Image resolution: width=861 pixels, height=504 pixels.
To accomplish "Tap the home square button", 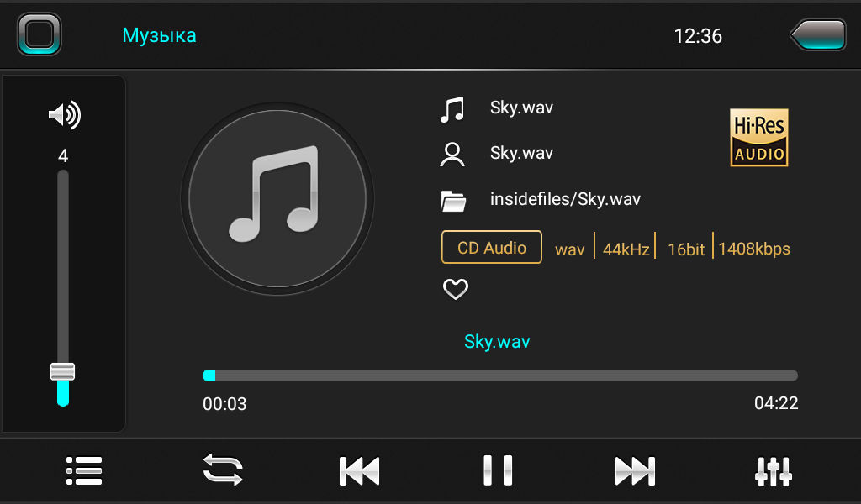I will pyautogui.click(x=39, y=34).
